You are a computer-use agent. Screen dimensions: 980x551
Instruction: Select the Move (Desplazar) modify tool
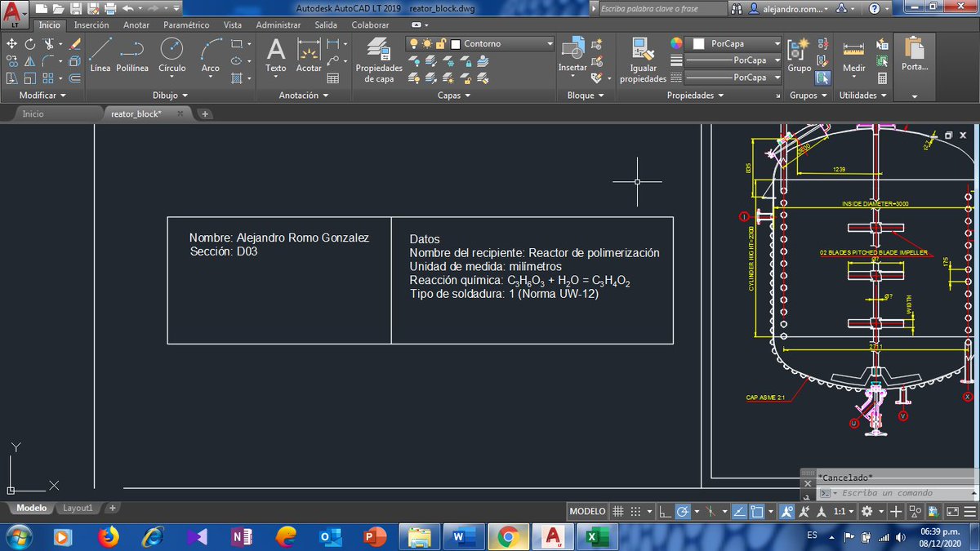(11, 43)
